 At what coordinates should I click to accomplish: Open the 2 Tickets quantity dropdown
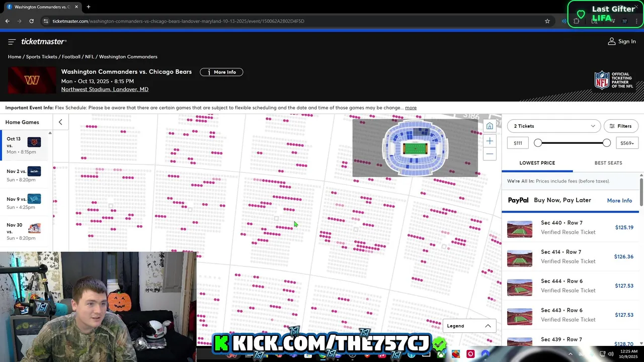pyautogui.click(x=553, y=126)
